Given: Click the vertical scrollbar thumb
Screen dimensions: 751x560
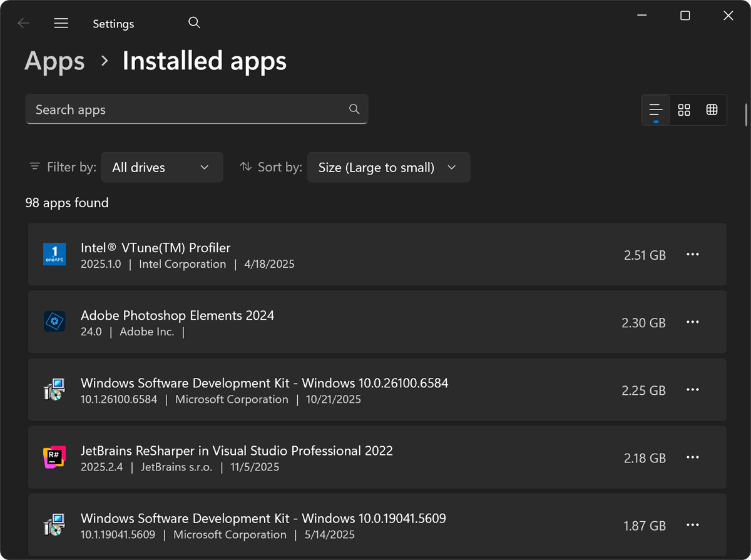Looking at the screenshot, I should tap(746, 115).
